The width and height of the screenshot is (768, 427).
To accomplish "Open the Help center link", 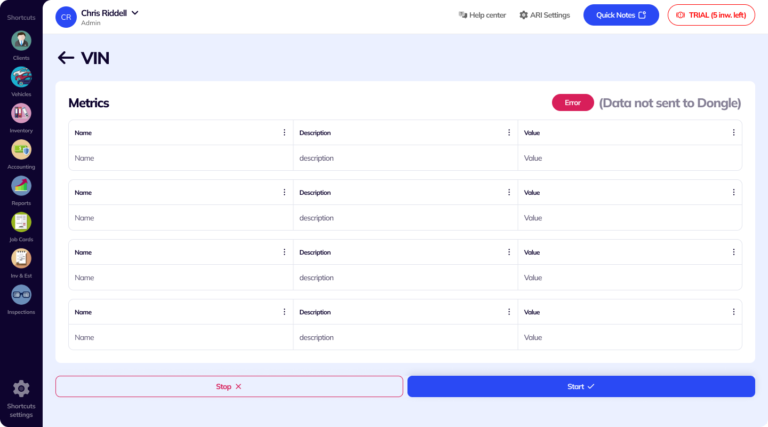I will tap(482, 15).
